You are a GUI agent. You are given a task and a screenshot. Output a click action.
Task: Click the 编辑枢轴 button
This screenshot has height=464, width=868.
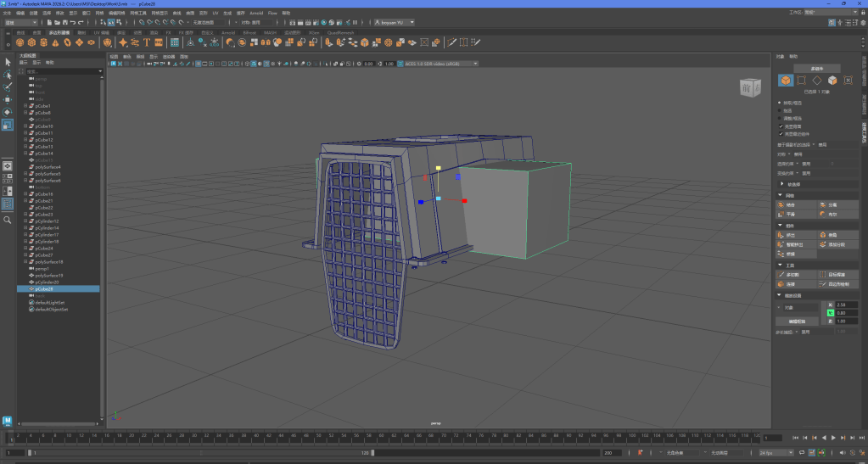point(797,321)
